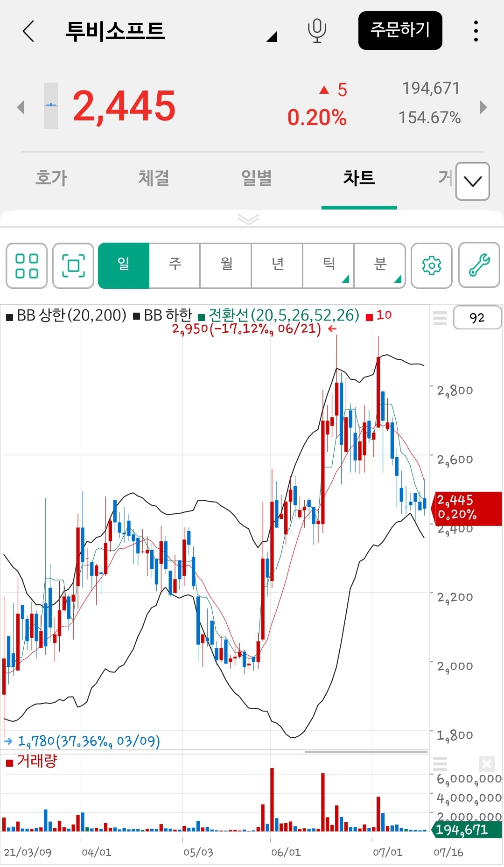
Task: Tap the large current price 2,445
Action: 124,106
